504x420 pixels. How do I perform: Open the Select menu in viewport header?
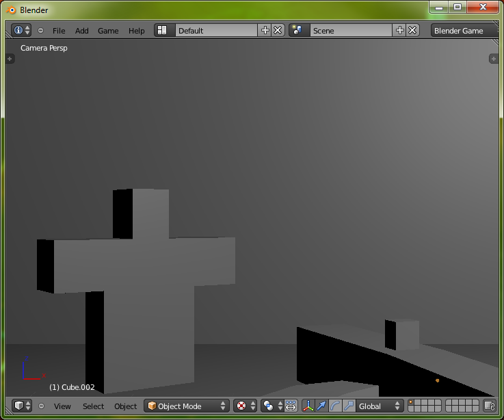pos(93,406)
